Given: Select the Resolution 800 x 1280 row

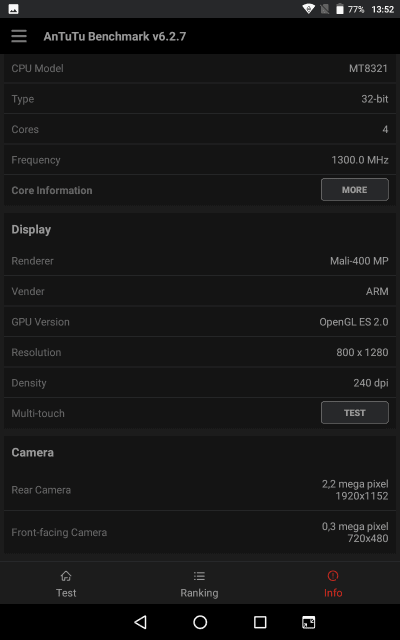Looking at the screenshot, I should [200, 352].
